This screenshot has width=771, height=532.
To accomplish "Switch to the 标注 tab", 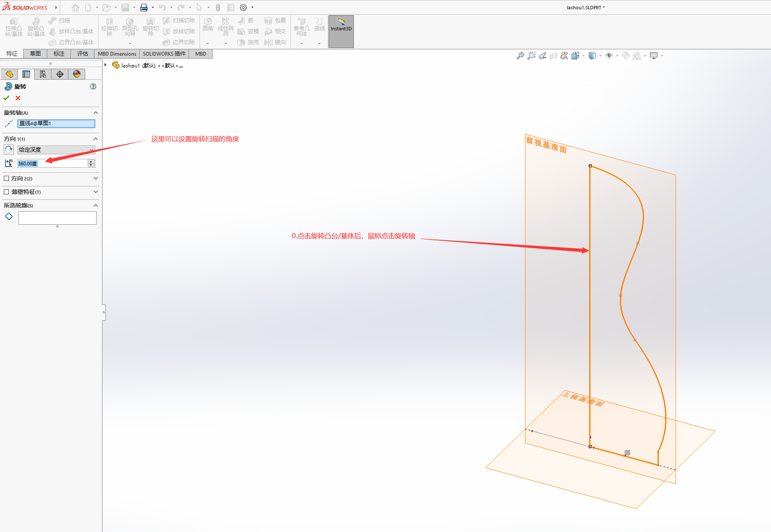I will pyautogui.click(x=59, y=54).
